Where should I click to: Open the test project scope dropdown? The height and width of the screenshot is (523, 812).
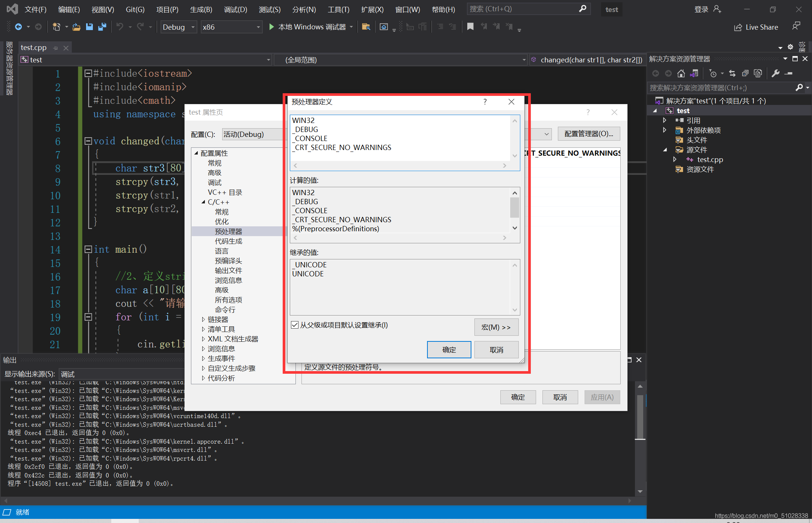coord(145,60)
